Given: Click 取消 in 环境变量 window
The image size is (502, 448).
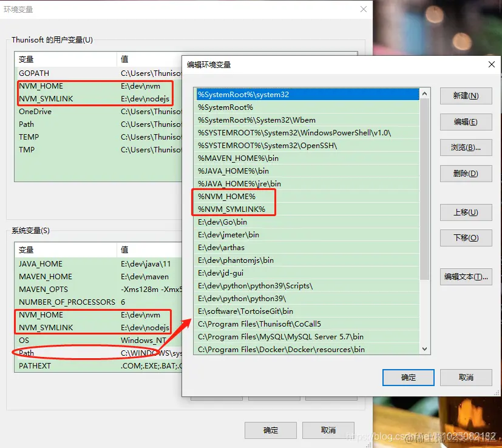Looking at the screenshot, I should click(x=328, y=430).
